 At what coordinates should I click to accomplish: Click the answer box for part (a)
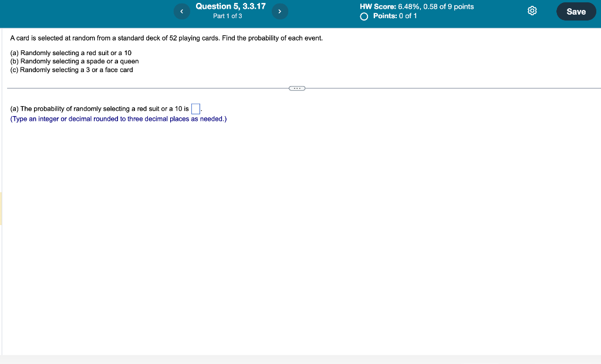(195, 109)
